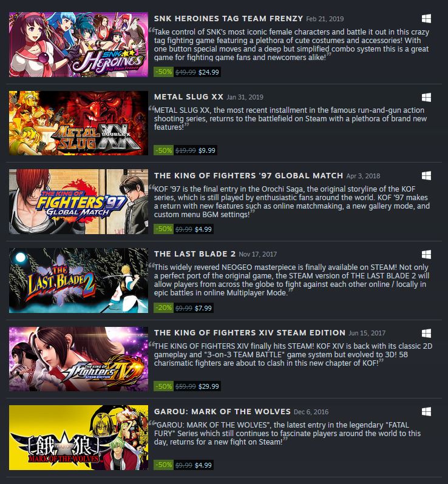
Task: Open The Last Blade 2 capsule image
Action: (x=78, y=280)
